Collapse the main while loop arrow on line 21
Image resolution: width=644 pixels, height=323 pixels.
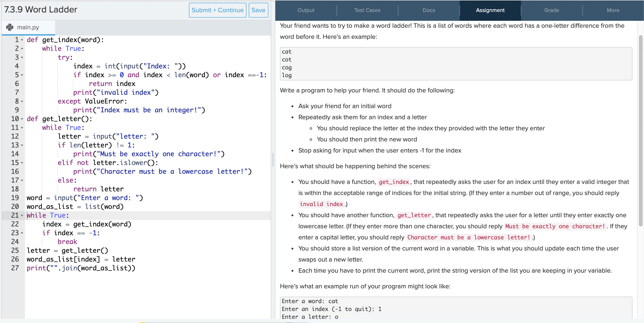(x=22, y=216)
